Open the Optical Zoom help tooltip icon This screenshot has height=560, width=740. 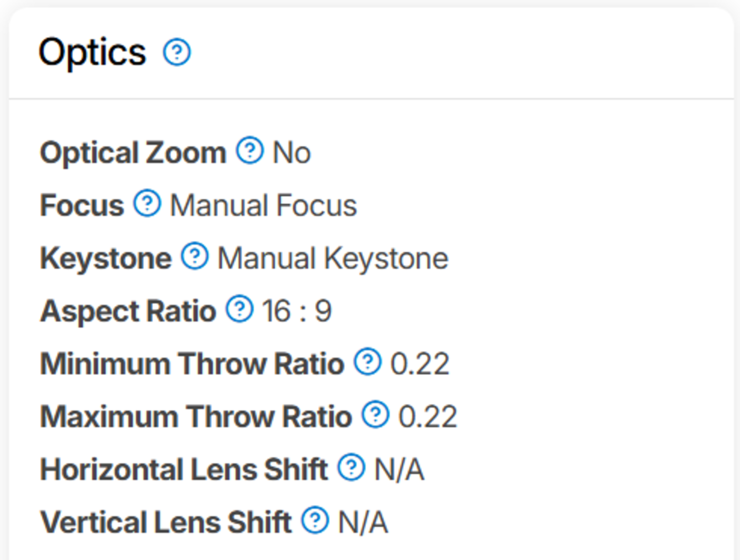(250, 150)
